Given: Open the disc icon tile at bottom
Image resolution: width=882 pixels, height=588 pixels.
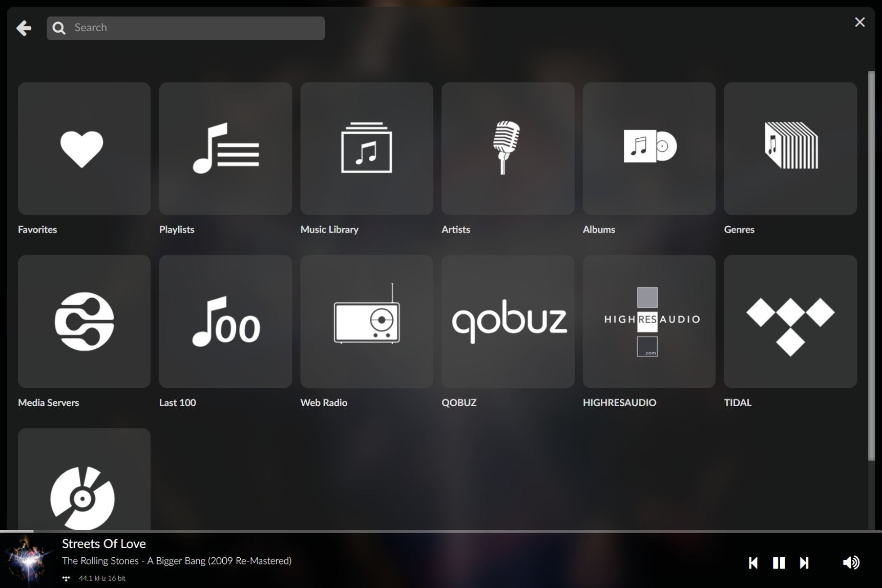Looking at the screenshot, I should coord(84,481).
